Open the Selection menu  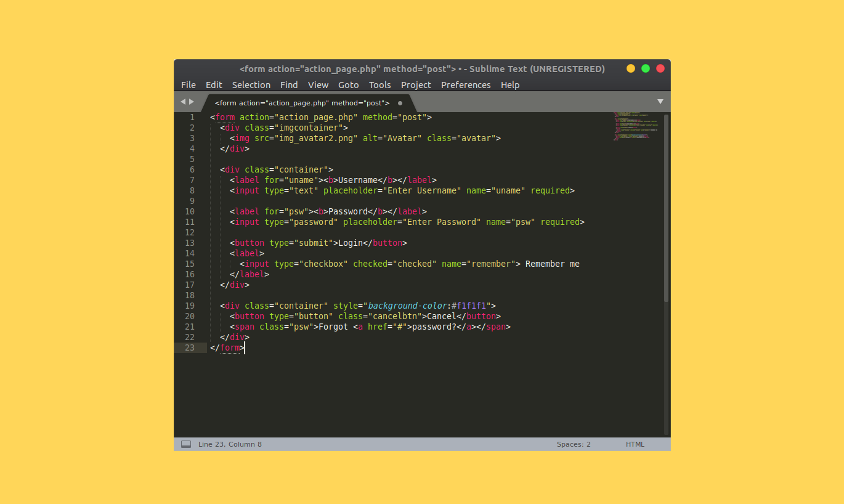(251, 85)
